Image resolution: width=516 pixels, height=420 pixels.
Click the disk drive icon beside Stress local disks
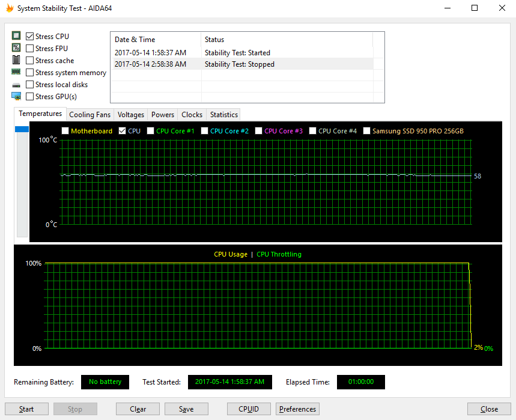[x=16, y=85]
